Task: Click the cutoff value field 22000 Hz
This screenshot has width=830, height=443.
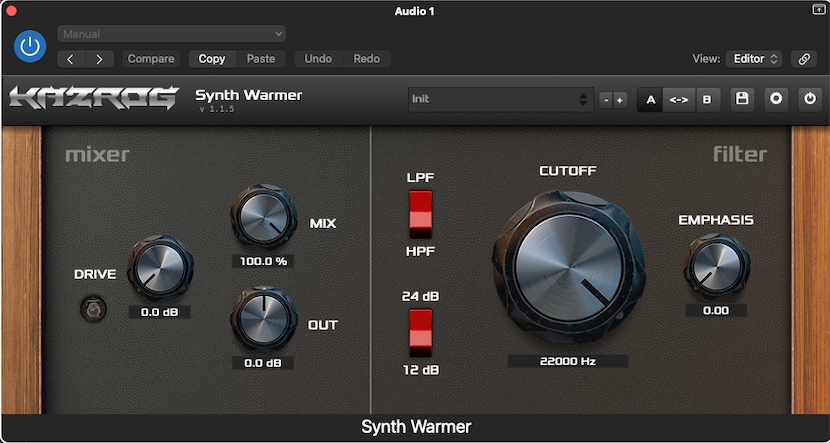Action: 568,361
